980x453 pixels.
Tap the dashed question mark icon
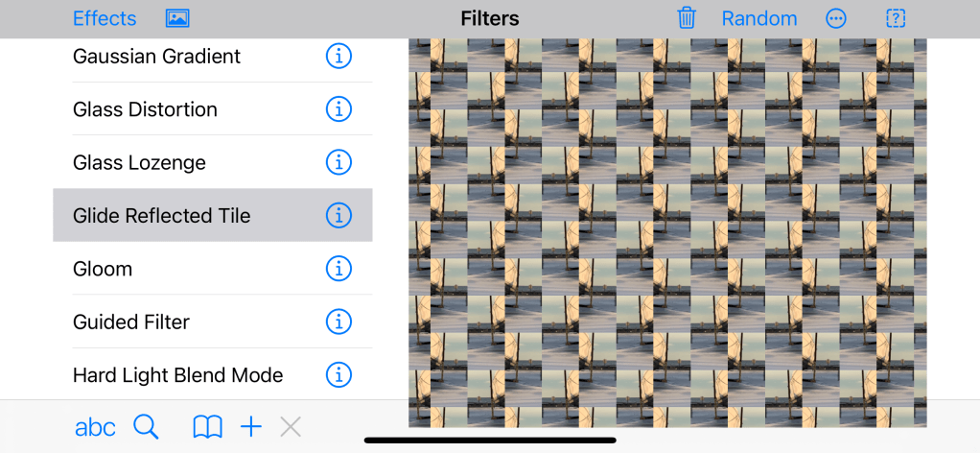pos(896,18)
